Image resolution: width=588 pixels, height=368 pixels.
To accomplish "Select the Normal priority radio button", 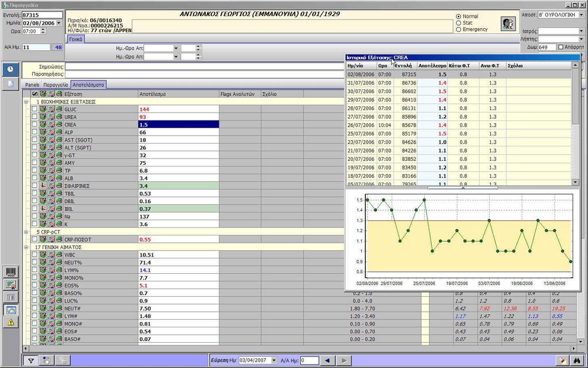I will [x=458, y=17].
